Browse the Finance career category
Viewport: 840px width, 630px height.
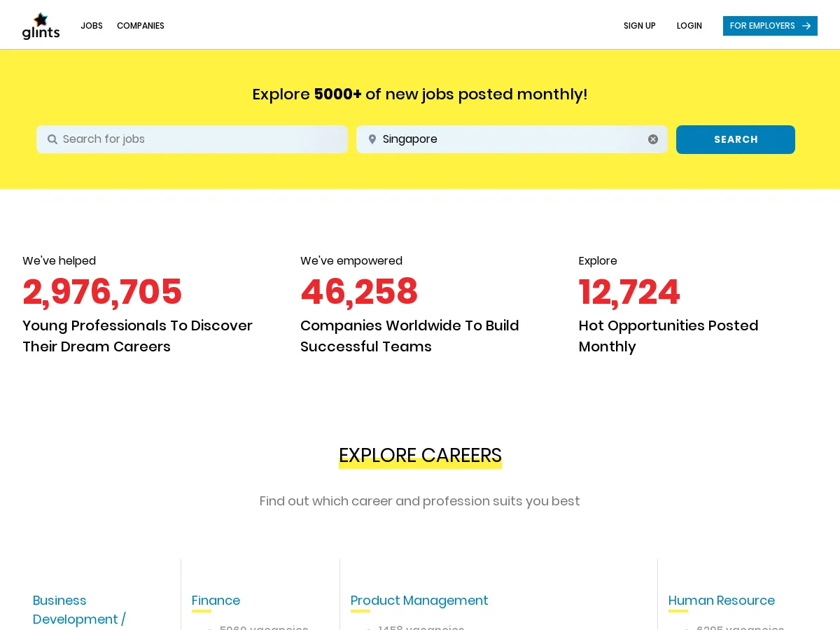[216, 601]
